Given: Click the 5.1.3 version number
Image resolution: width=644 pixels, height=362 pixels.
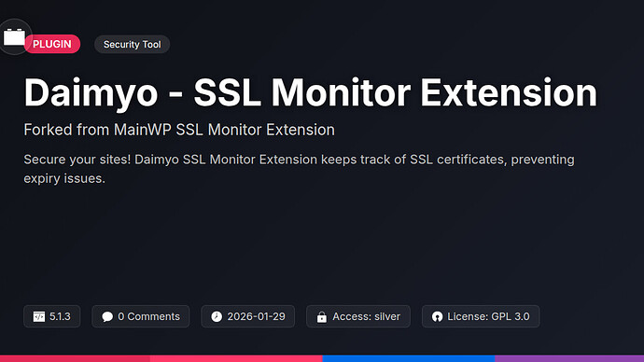Looking at the screenshot, I should click(60, 316).
